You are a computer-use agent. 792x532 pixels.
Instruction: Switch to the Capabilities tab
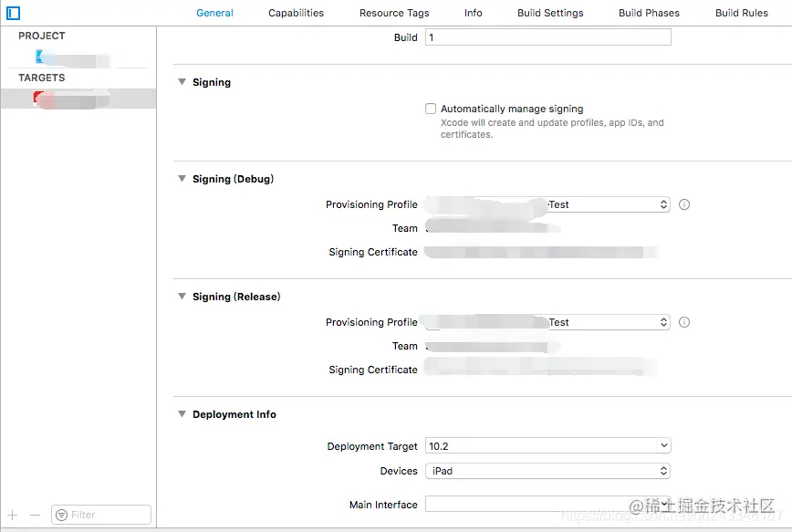(x=296, y=13)
